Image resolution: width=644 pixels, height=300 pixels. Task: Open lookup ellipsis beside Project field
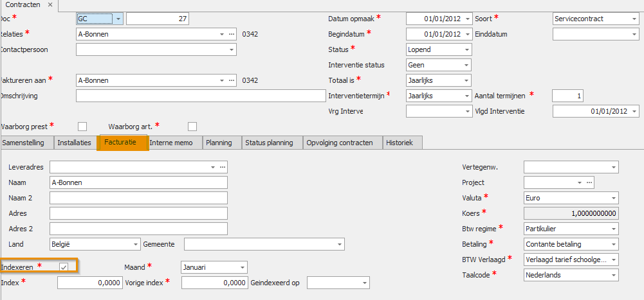click(x=589, y=182)
